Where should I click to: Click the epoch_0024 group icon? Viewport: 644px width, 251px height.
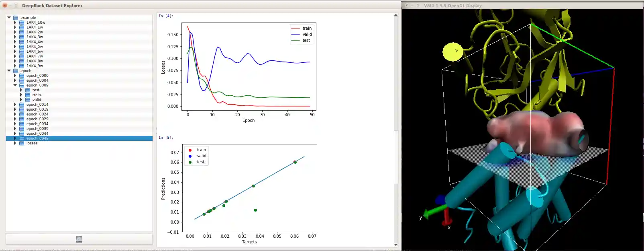(22, 114)
